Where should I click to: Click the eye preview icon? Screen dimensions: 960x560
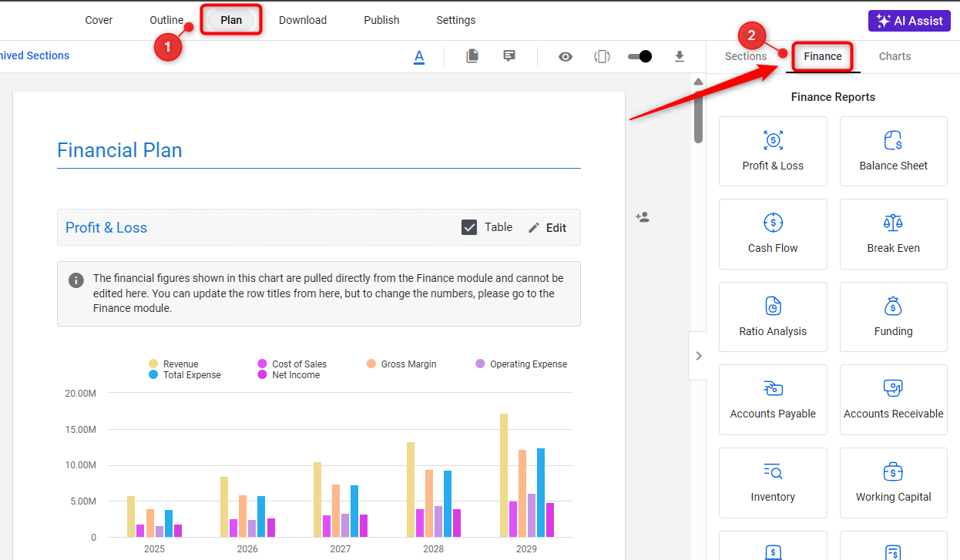click(566, 56)
